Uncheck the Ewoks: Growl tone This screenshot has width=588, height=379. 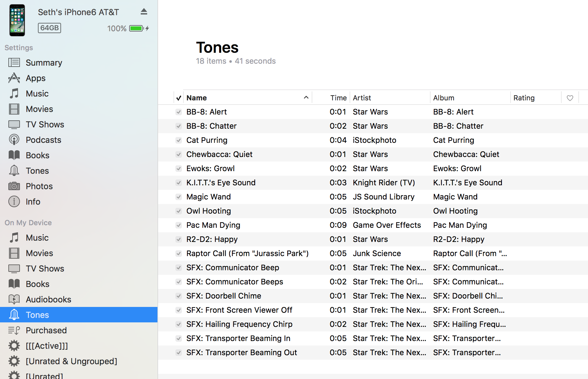[x=179, y=169]
